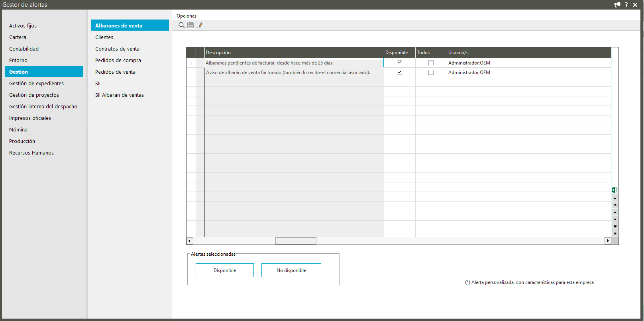Check Todos for Albaranes pendientes de facturar

click(431, 63)
